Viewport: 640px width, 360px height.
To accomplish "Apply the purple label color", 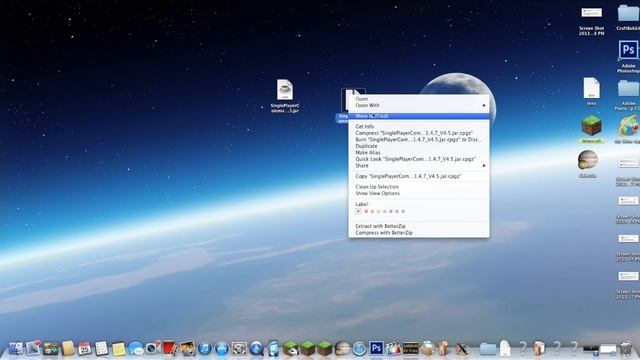I will click(397, 211).
